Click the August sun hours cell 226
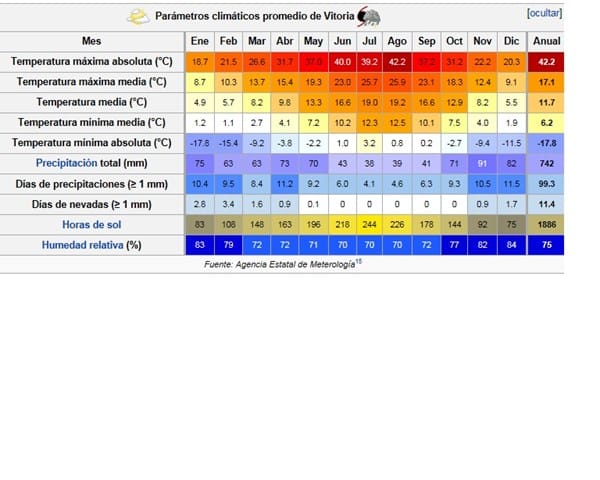Screen dimensions: 600x480 click(397, 225)
